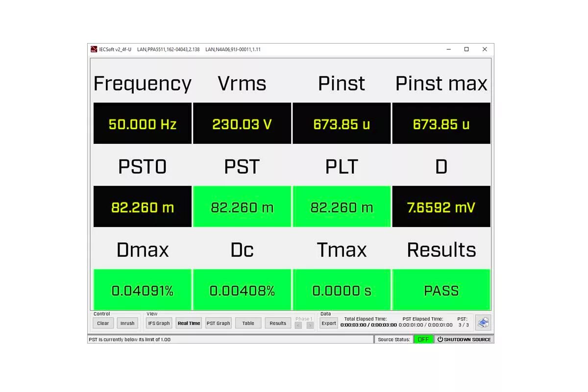This screenshot has height=392, width=588.
Task: Click the Vrms value tile
Action: 242,123
